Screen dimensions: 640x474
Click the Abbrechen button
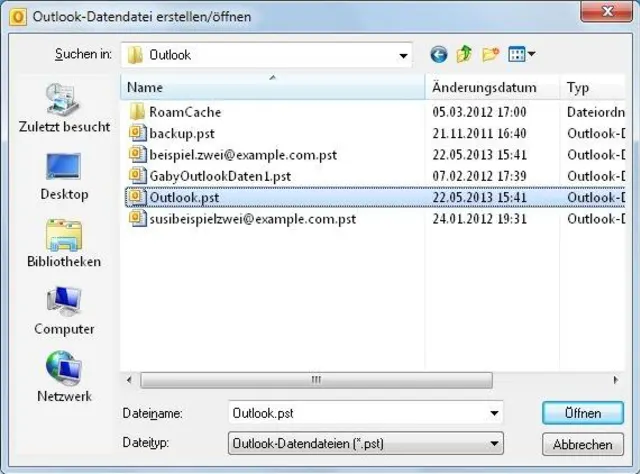[583, 444]
